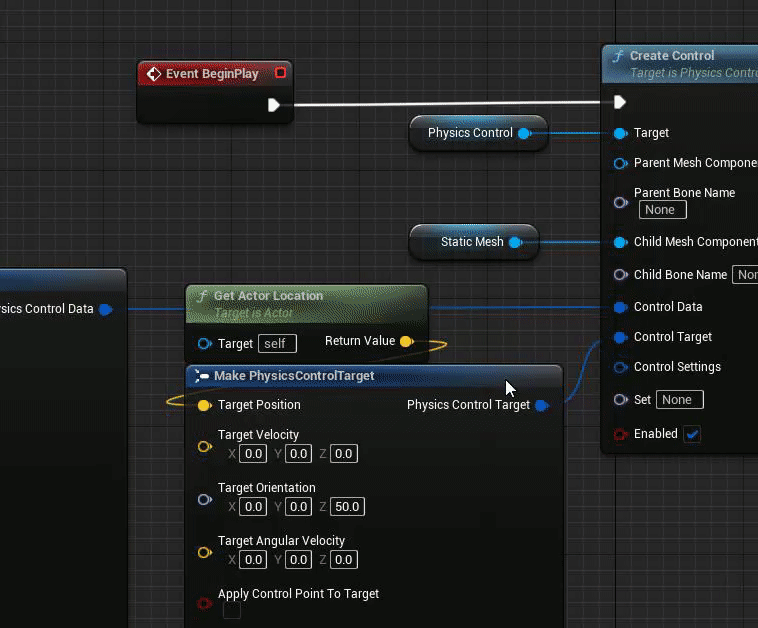758x628 pixels.
Task: Click the Make PhysicsControlTarget struct icon
Action: click(x=201, y=376)
